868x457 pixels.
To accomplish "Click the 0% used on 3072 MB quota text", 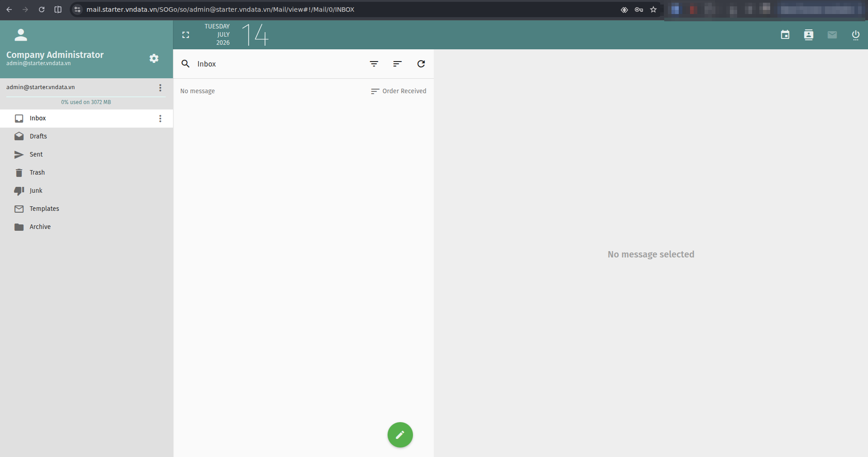I will point(86,102).
